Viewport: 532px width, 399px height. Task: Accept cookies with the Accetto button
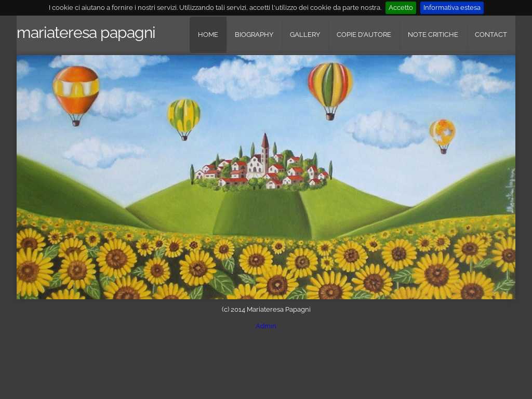click(x=401, y=8)
